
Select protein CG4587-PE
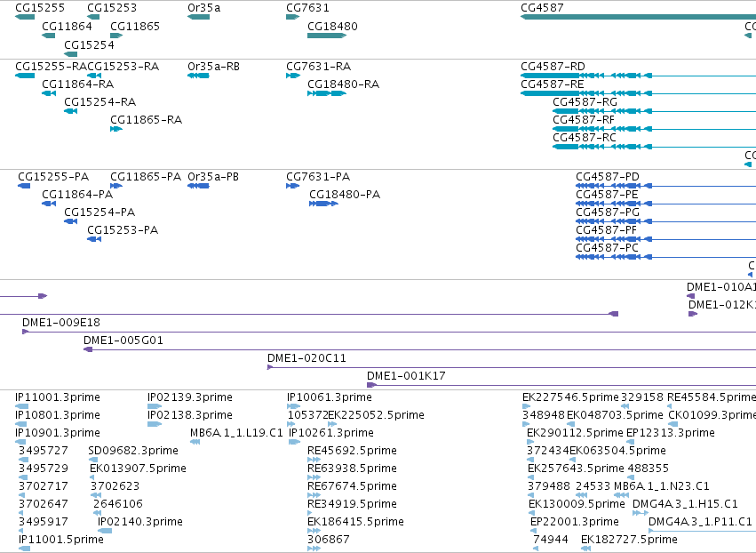click(666, 204)
